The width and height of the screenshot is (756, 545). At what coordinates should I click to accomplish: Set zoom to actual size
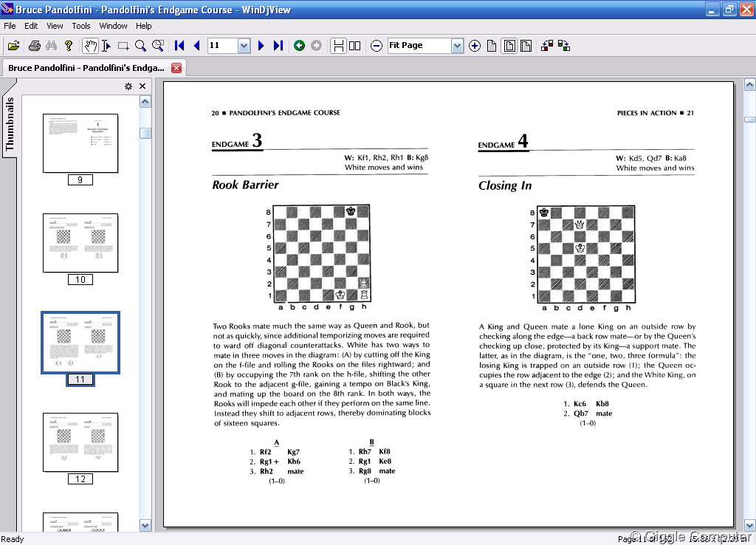(x=491, y=46)
